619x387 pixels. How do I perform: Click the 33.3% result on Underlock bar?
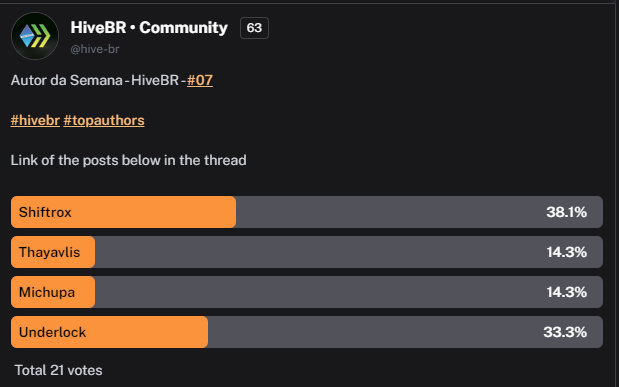565,332
